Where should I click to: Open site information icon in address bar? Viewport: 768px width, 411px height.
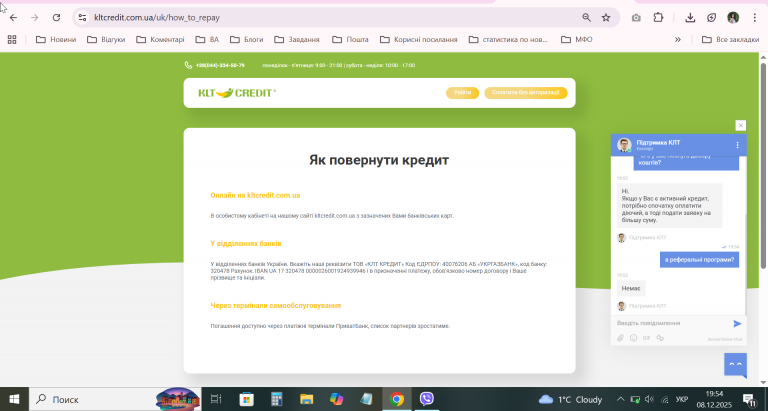[82, 18]
